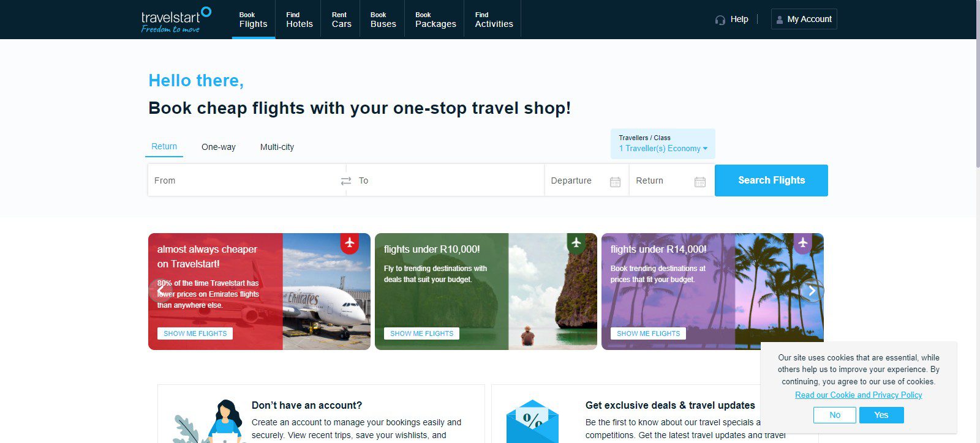
Task: Open Read our Cookie and Privacy Policy
Action: pos(858,395)
